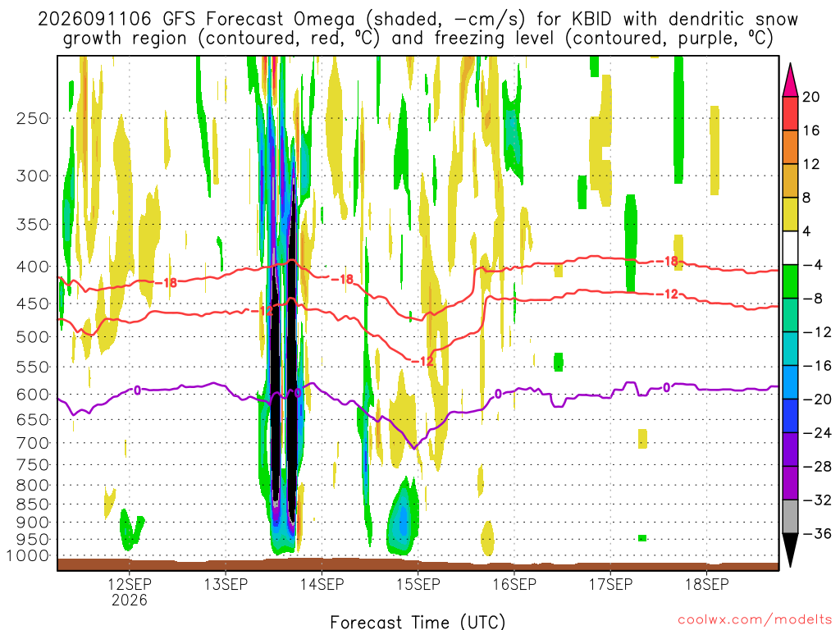Click the Forecast Time (UTC) axis title
Screen dimensions: 840x630
tap(418, 622)
